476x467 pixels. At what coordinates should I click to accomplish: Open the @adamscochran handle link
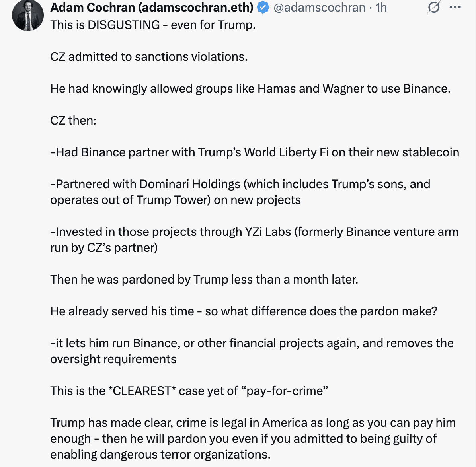(319, 7)
